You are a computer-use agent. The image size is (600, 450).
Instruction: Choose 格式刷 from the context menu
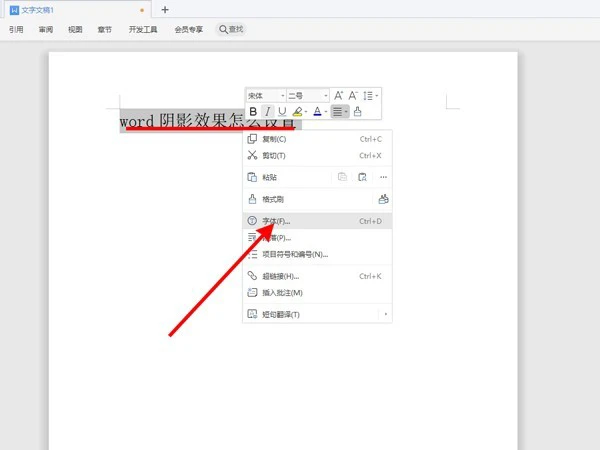pos(308,199)
